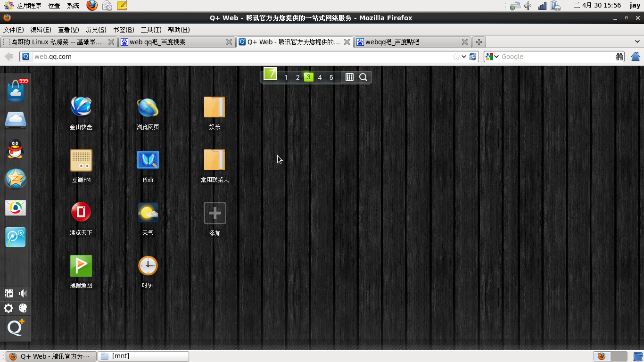Image resolution: width=644 pixels, height=362 pixels.
Task: Go to the Firefox home page icon
Action: click(636, 57)
